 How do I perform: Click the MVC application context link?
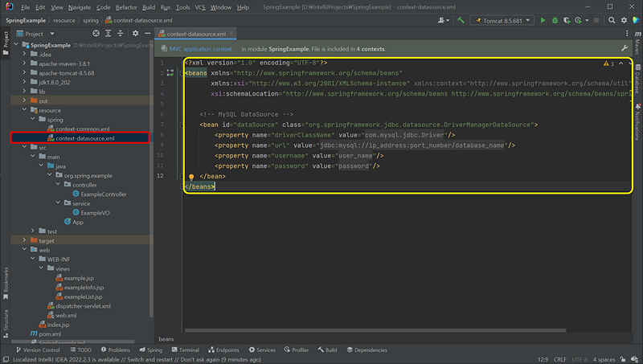[x=200, y=49]
